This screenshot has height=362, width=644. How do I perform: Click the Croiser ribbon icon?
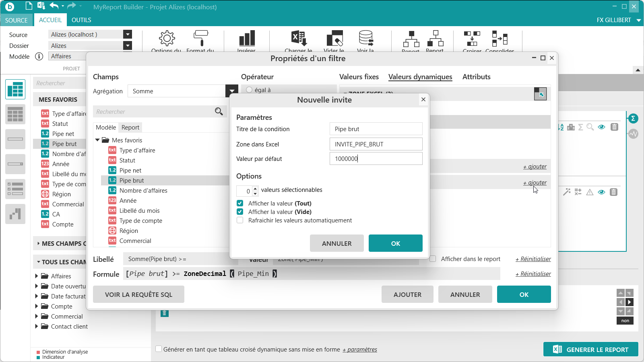click(x=472, y=39)
